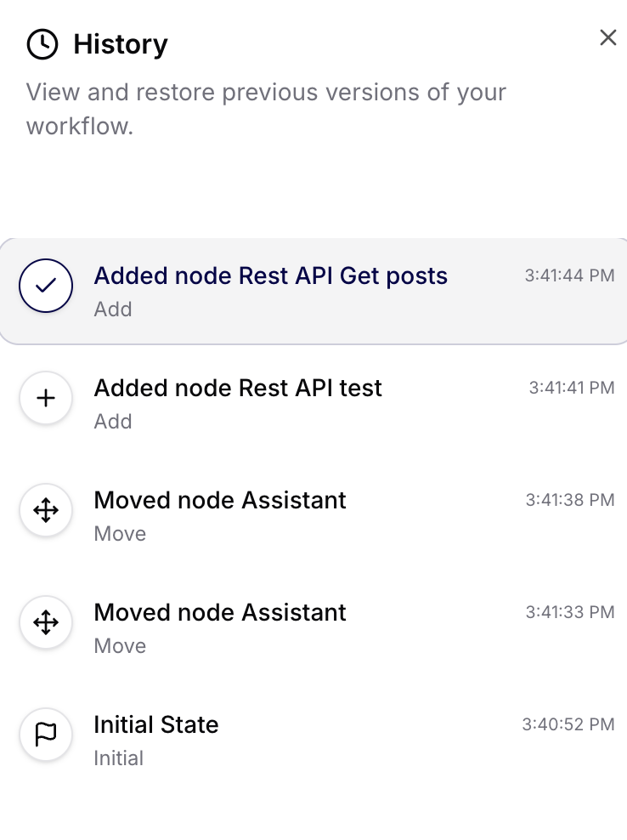Click the plus icon beside Rest API test entry

tap(46, 398)
